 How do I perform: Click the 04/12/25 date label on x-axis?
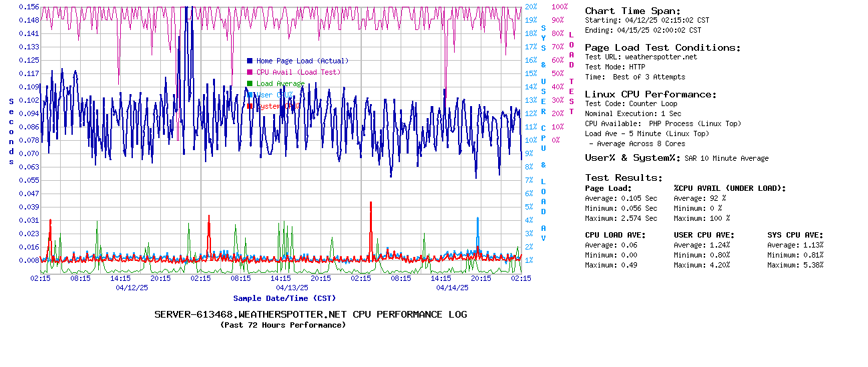132,288
